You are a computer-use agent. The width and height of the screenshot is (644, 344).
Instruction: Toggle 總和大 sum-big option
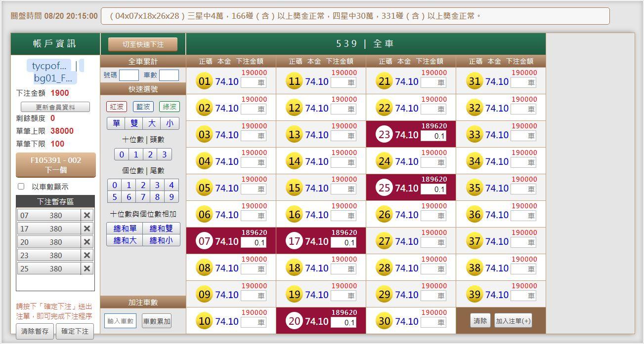(x=125, y=240)
